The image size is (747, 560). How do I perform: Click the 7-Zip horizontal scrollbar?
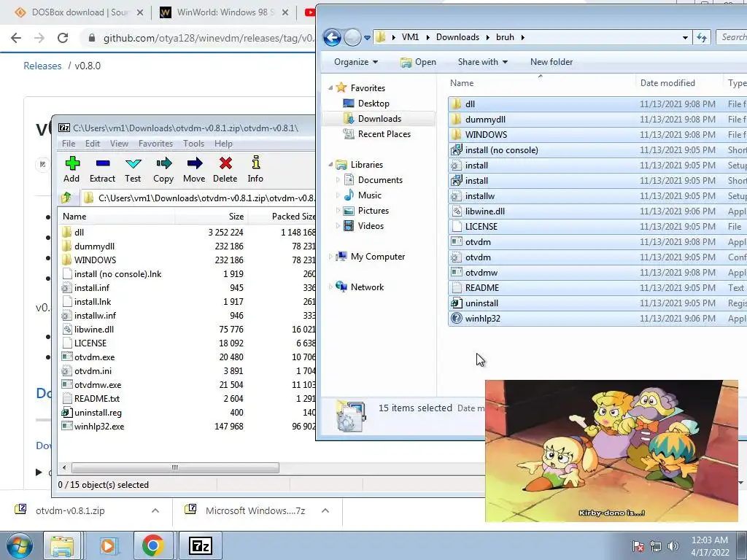point(175,467)
